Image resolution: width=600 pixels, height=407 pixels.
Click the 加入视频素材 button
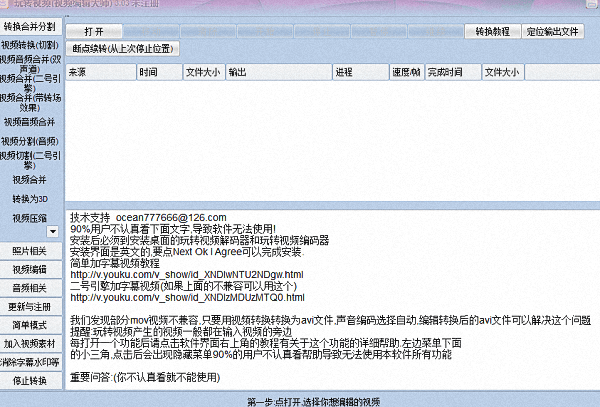coord(29,344)
